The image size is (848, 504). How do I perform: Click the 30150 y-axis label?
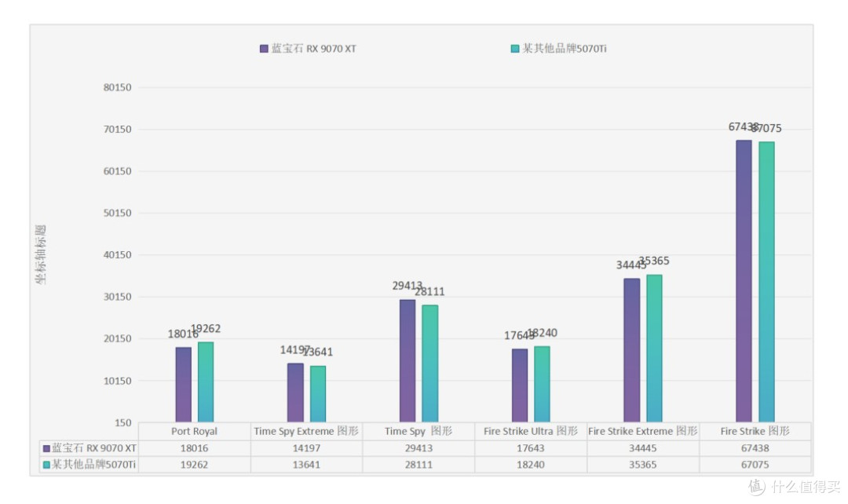[117, 297]
